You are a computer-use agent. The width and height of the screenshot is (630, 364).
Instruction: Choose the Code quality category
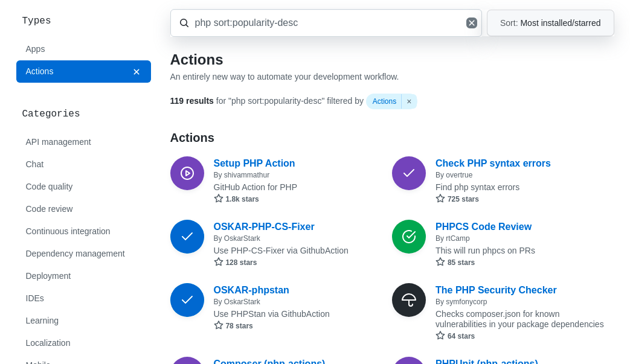[49, 187]
